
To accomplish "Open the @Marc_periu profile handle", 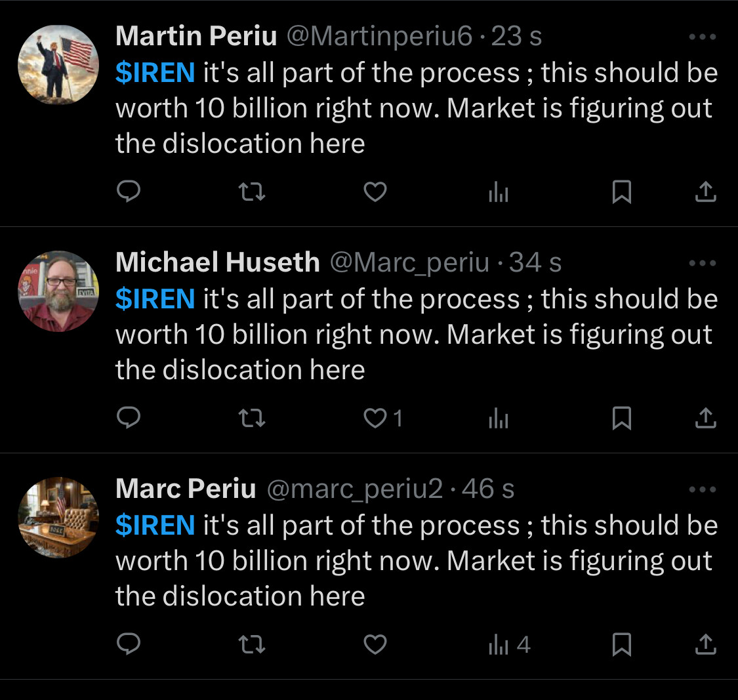I will click(x=409, y=262).
